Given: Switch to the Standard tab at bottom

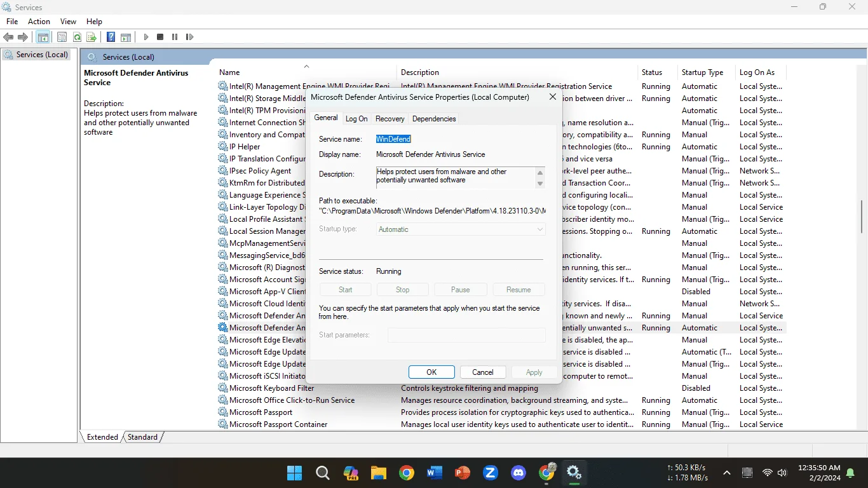Looking at the screenshot, I should (x=142, y=437).
